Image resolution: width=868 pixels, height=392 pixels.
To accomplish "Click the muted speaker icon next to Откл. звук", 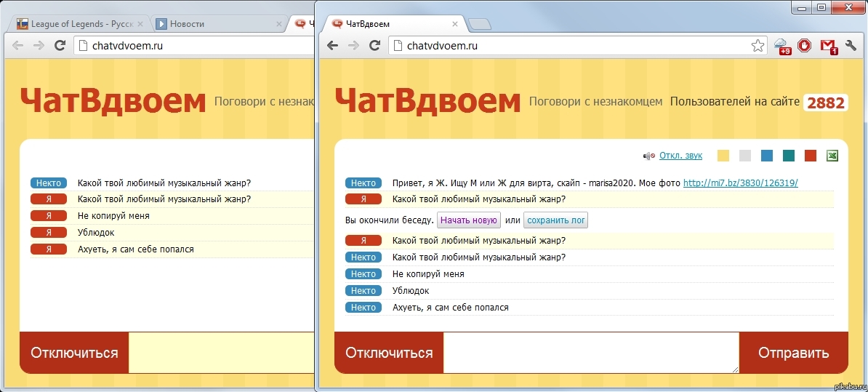I will (x=648, y=156).
